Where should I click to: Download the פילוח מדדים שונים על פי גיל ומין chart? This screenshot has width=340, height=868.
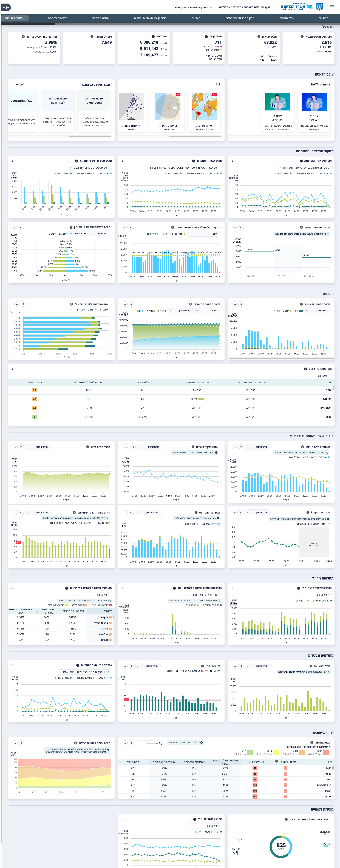pos(15,227)
